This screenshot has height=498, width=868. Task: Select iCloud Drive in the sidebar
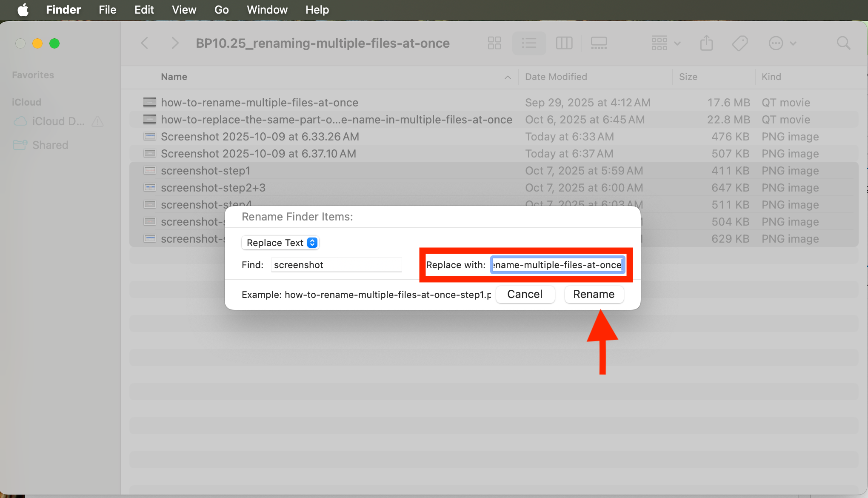[58, 121]
